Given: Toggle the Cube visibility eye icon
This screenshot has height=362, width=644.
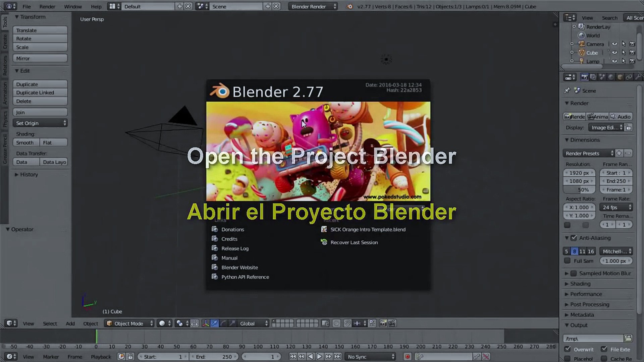Looking at the screenshot, I should point(614,53).
